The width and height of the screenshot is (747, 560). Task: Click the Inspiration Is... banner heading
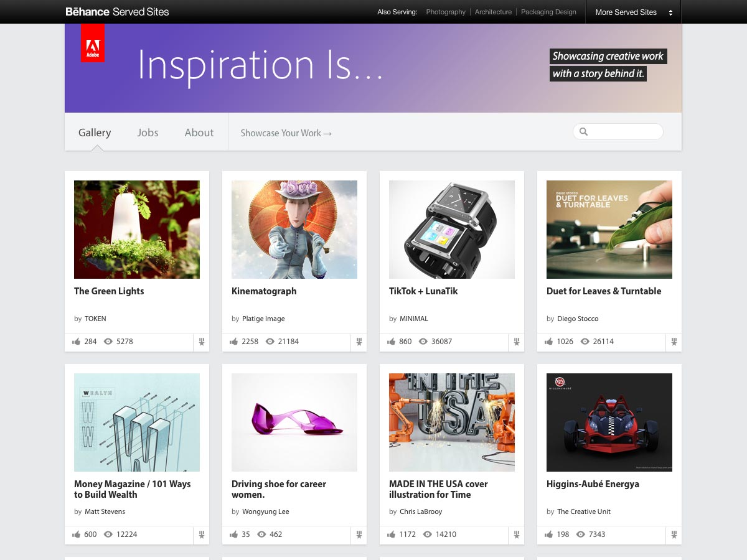[260, 65]
